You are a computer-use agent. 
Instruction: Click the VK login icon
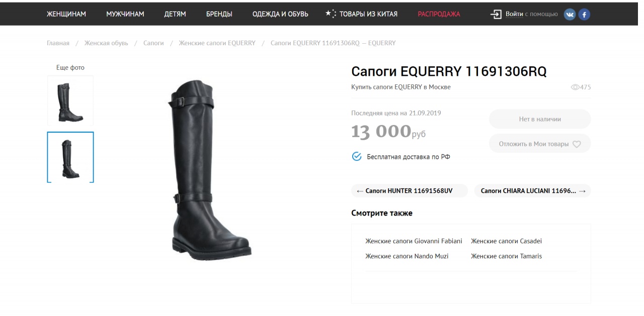(570, 14)
